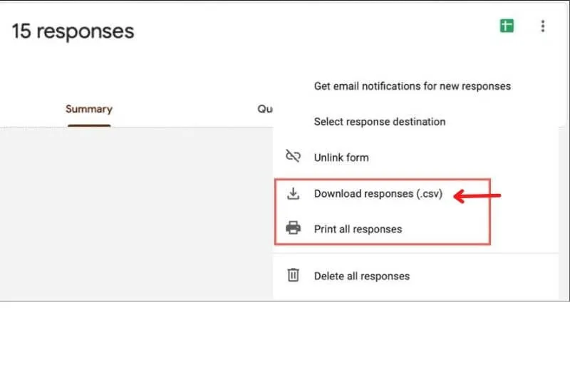Viewport: 570px width, 392px height.
Task: Click the broken link Unlink icon
Action: tap(293, 157)
